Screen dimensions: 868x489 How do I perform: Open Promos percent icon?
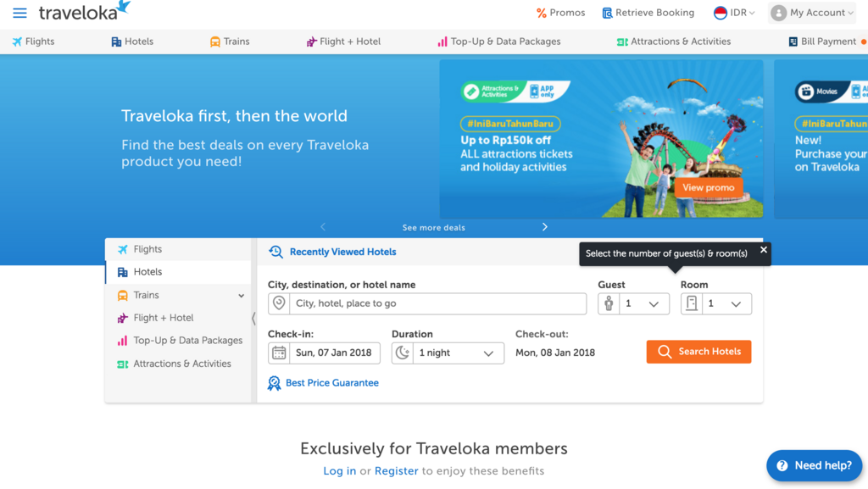point(541,13)
